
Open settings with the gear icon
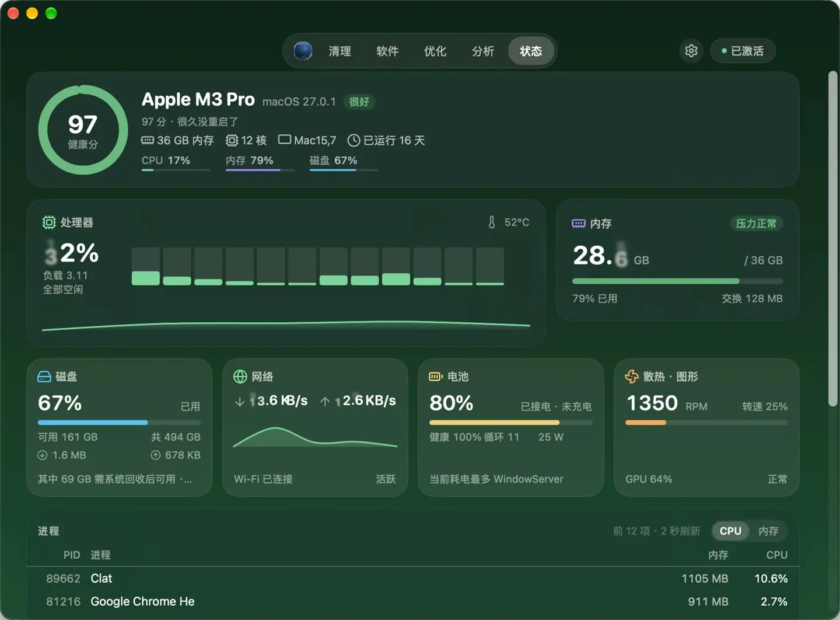[691, 51]
